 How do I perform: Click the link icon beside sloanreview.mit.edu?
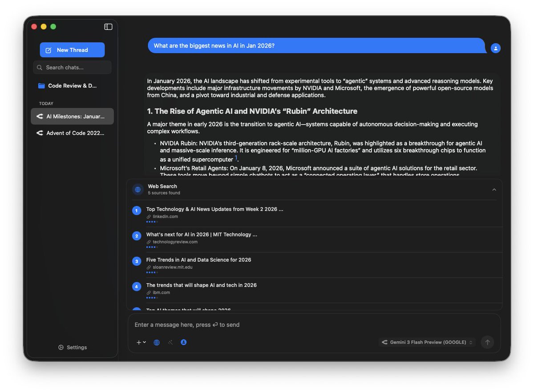pyautogui.click(x=149, y=268)
